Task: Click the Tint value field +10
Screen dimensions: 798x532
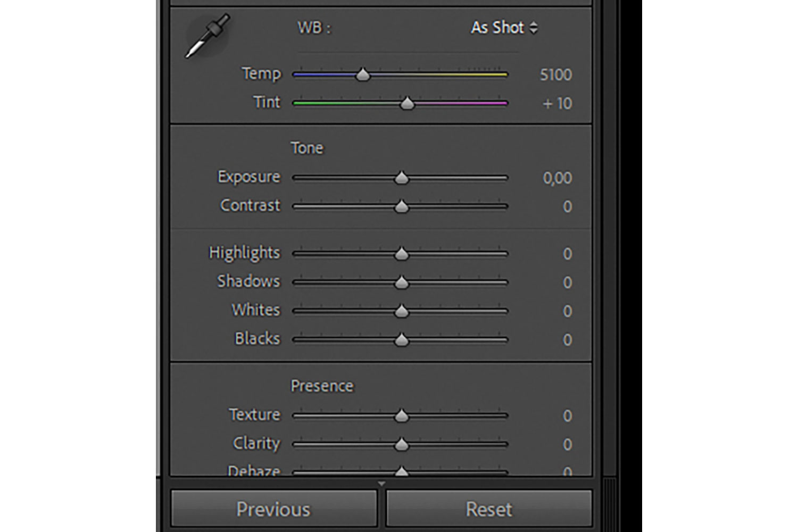Action: 557,103
